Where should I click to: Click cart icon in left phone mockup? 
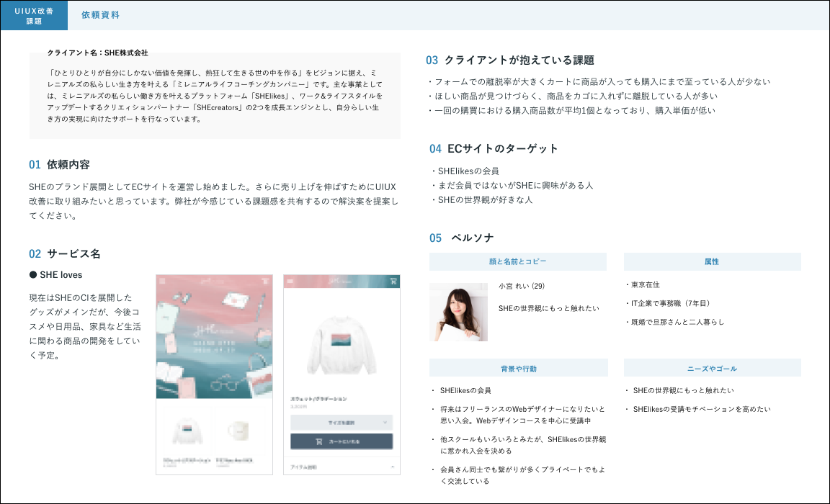point(266,281)
